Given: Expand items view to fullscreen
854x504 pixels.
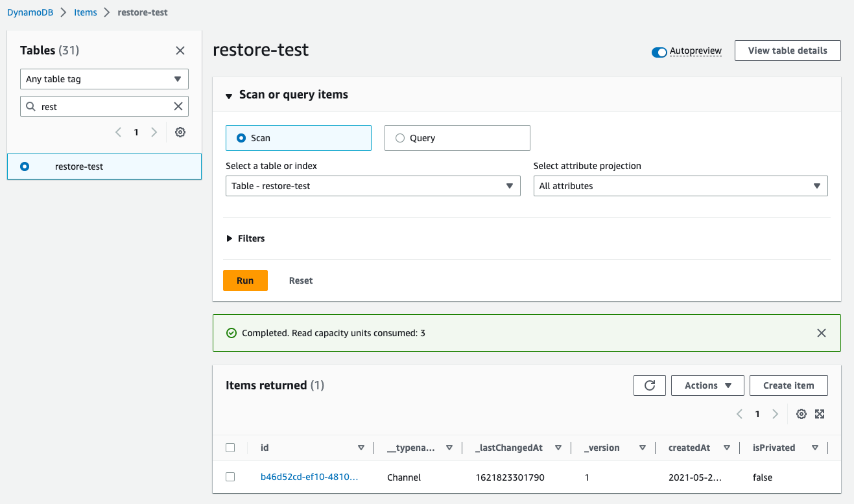Looking at the screenshot, I should pyautogui.click(x=820, y=413).
